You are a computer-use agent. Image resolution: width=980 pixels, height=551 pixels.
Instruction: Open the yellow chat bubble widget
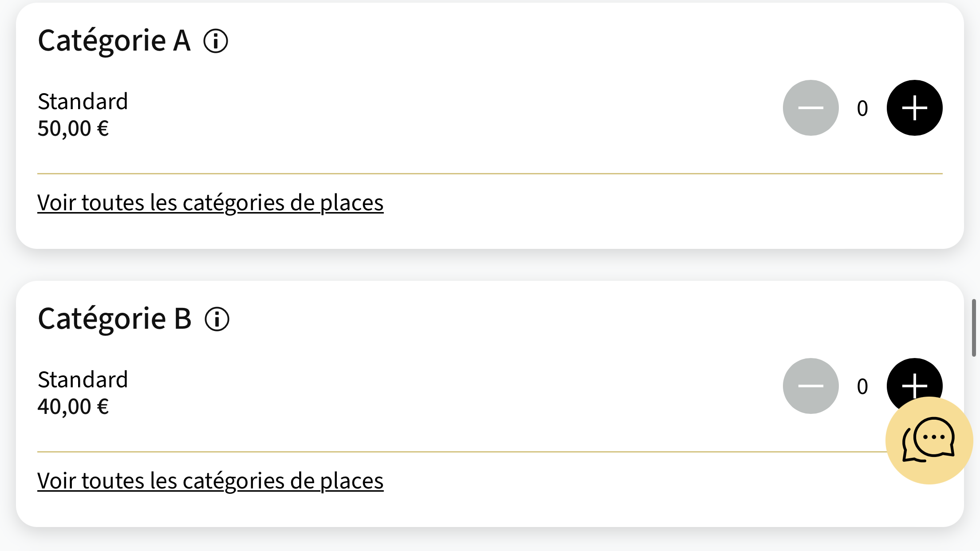coord(929,440)
